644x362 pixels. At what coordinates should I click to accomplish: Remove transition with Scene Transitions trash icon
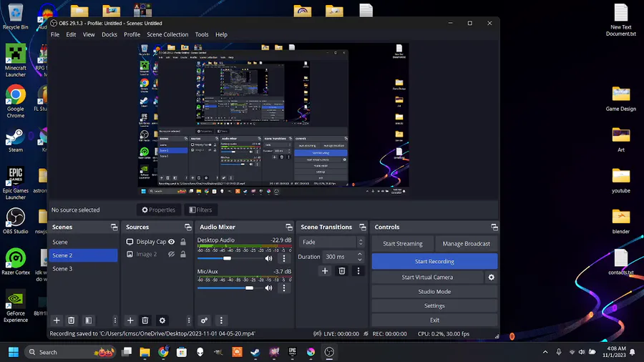coord(342,271)
